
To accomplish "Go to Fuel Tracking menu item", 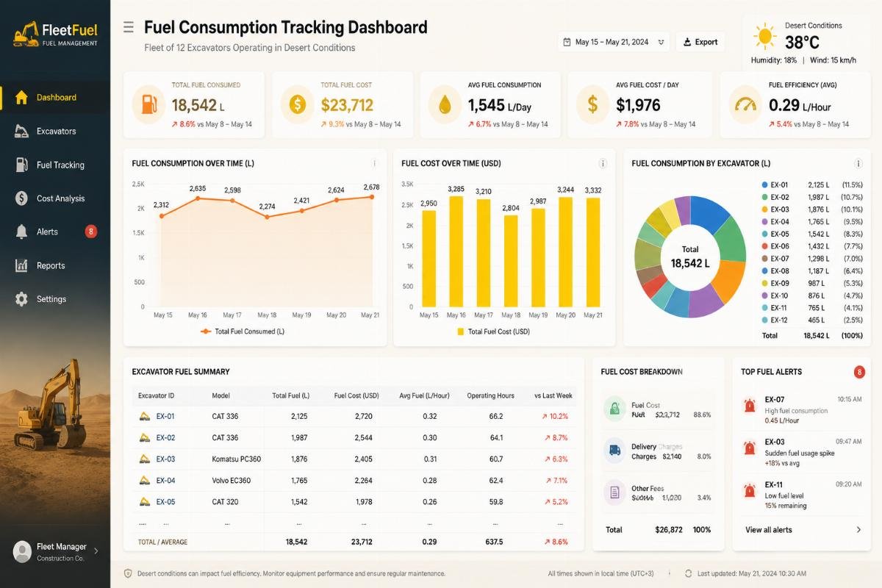I will click(x=55, y=165).
